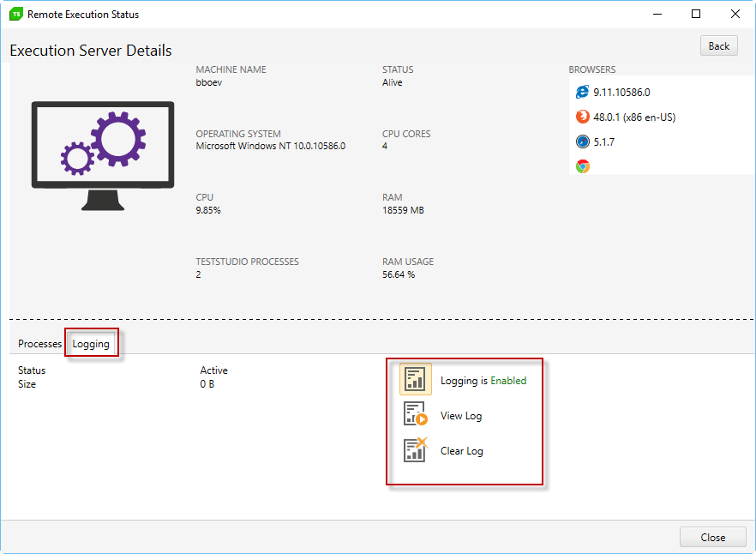Image resolution: width=756 pixels, height=554 pixels.
Task: Click the RAM usage percentage value
Action: coord(397,274)
